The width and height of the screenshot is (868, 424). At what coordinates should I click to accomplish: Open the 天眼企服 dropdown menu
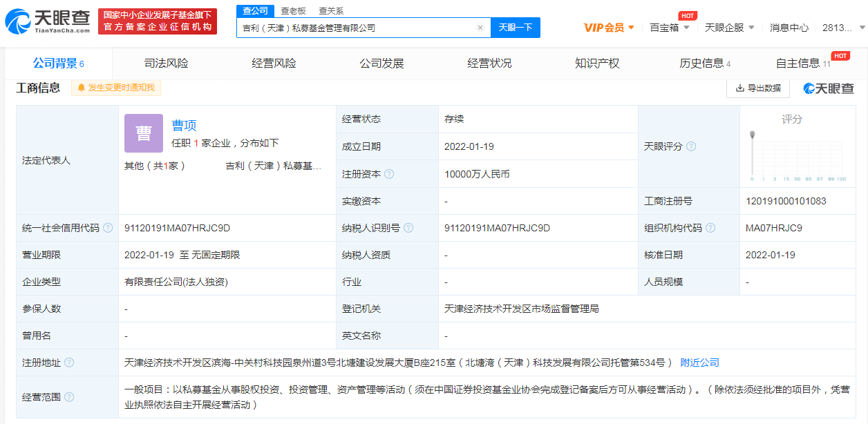[729, 28]
